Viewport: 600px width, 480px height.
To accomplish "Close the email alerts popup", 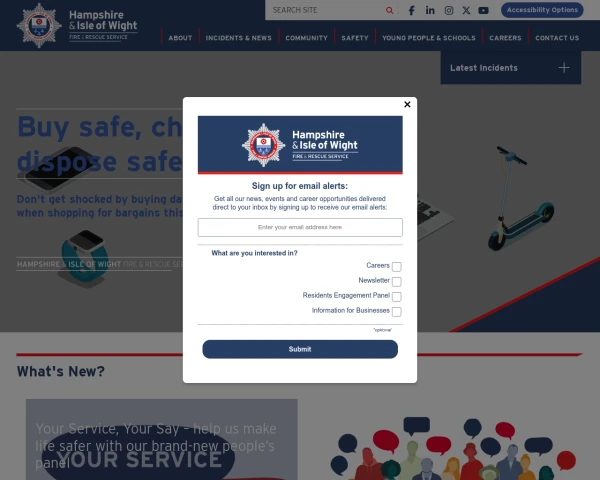I will 407,104.
